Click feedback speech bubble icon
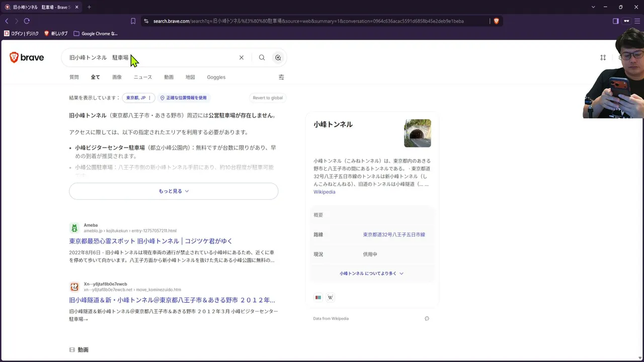Viewport: 644px width, 362px height. 427,318
